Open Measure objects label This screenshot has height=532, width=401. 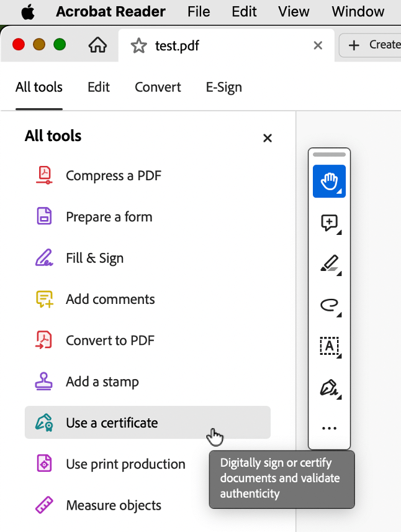click(114, 505)
